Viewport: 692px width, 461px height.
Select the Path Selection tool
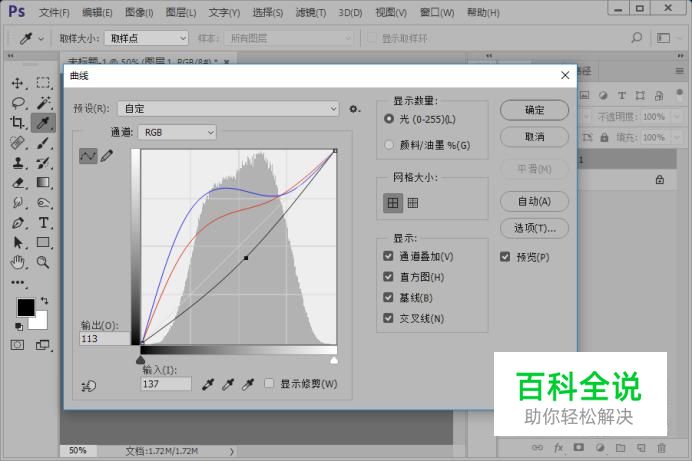point(18,243)
